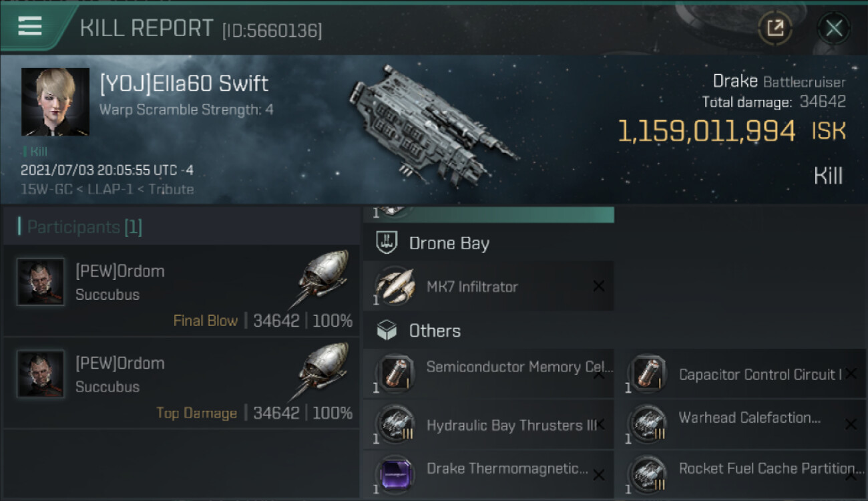Click the Drake ship image
The height and width of the screenshot is (501, 868).
coord(433,124)
